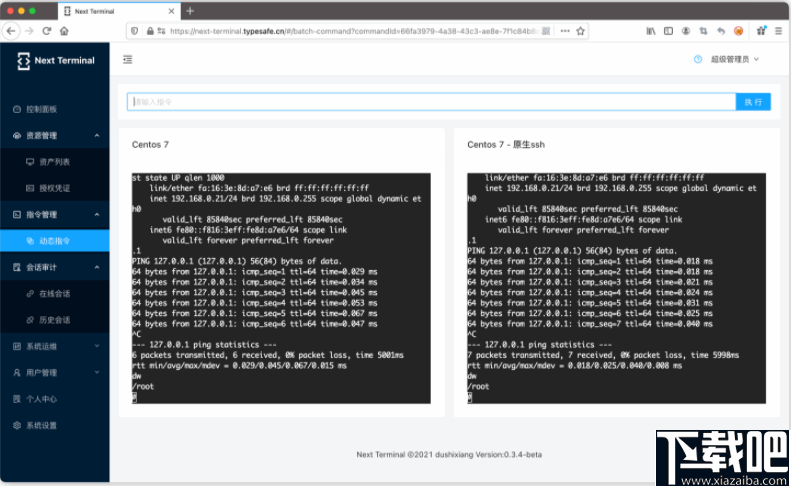Click the 指令管理 terminal icon
The image size is (791, 486).
click(17, 214)
